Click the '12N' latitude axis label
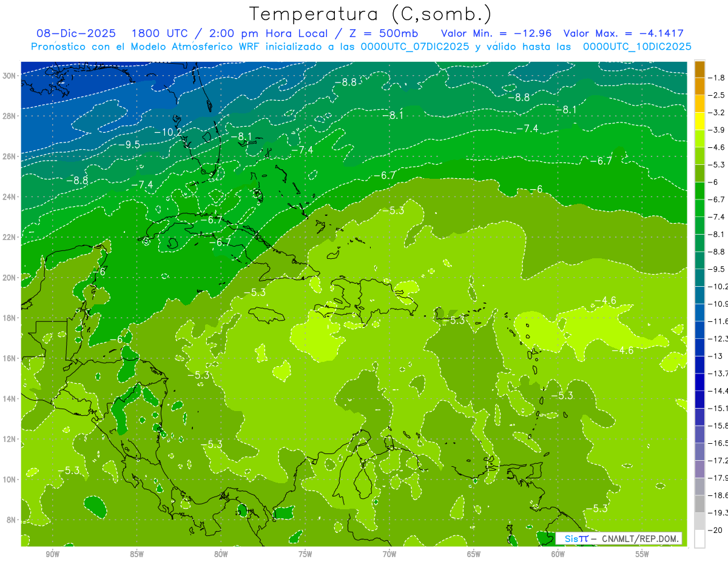Viewport: 728px width, 562px height. coord(9,439)
